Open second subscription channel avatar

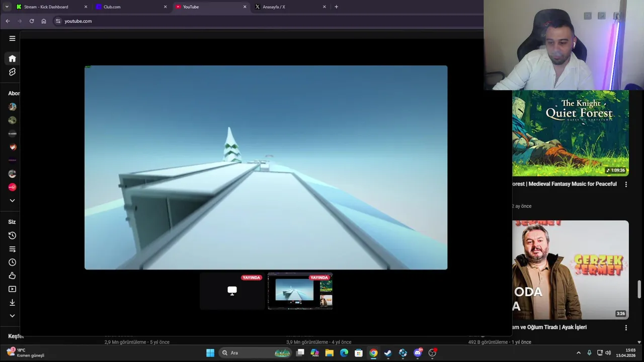[12, 120]
